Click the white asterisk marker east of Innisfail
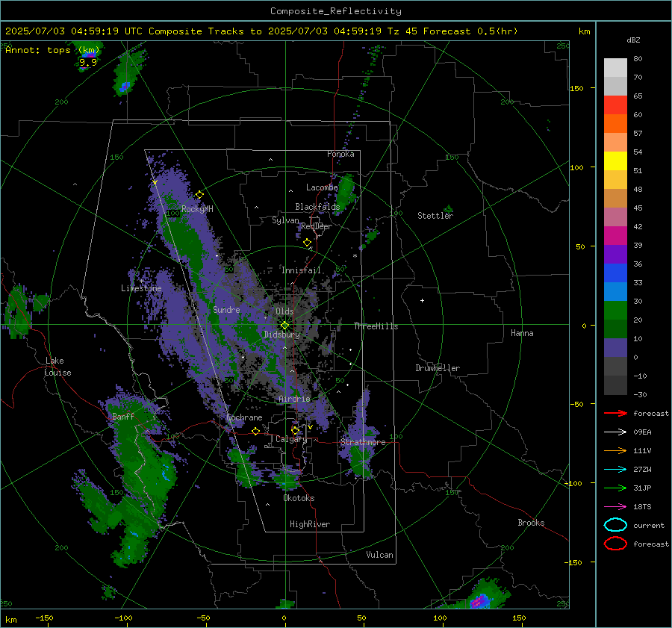Viewport: 672px width, 628px height. pyautogui.click(x=355, y=256)
